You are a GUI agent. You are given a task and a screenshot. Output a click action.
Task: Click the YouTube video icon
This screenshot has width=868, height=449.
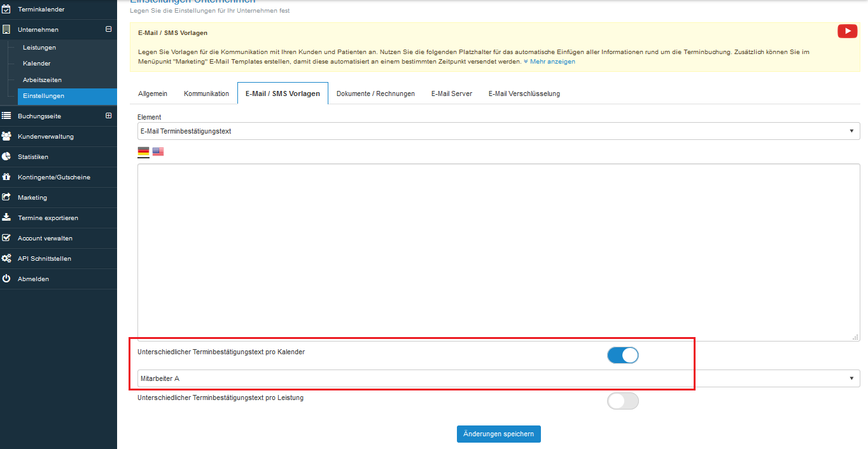point(847,31)
